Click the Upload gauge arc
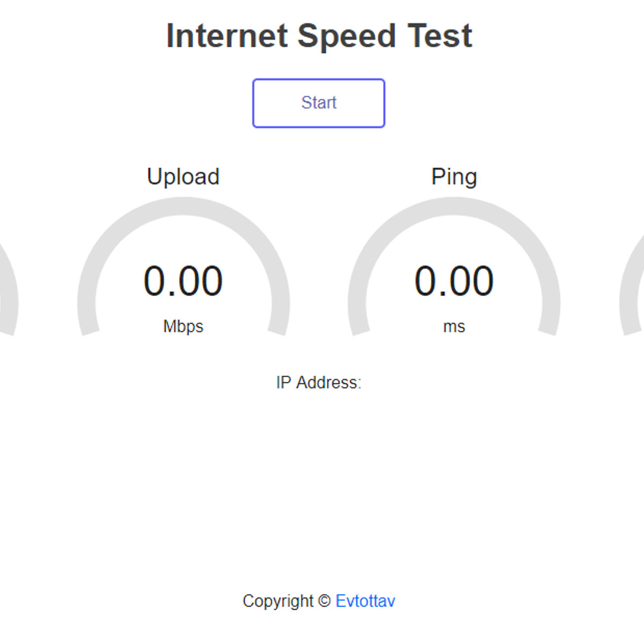Image resolution: width=644 pixels, height=644 pixels. (x=184, y=207)
